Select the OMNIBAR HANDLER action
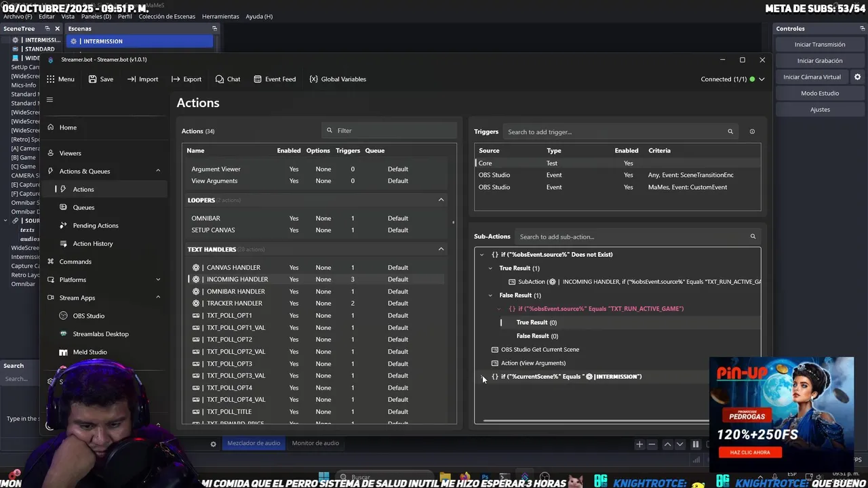The image size is (868, 488). [315, 291]
